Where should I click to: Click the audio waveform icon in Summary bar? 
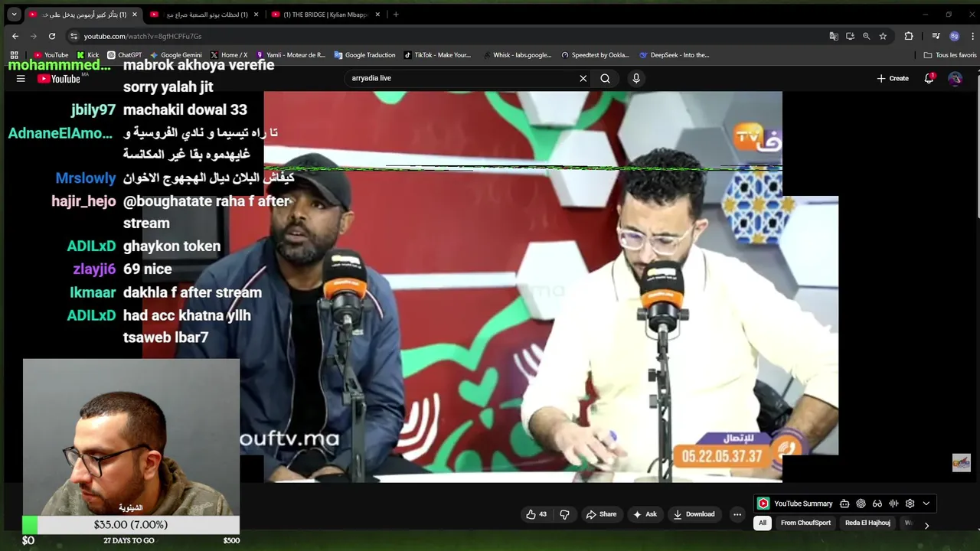pyautogui.click(x=893, y=504)
